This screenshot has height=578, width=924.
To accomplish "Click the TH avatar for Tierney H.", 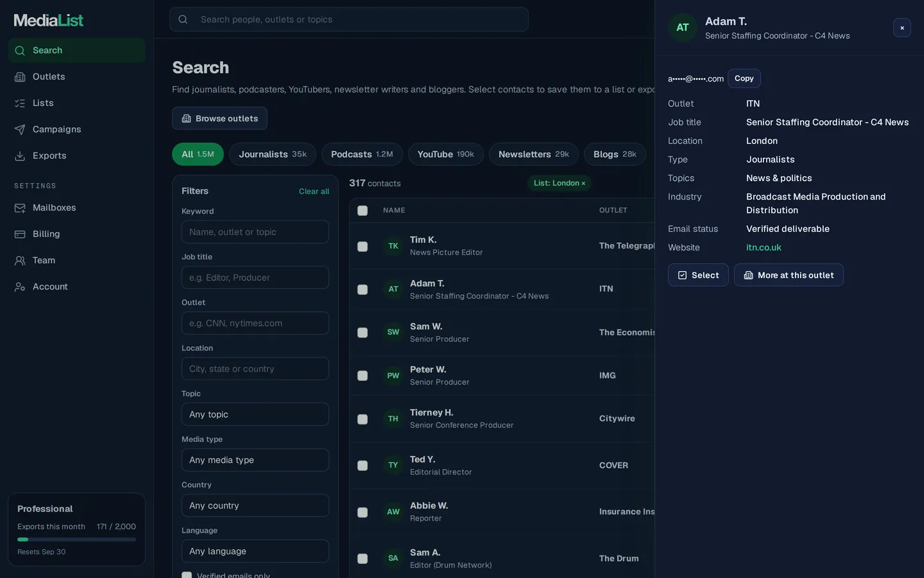I will coord(393,419).
